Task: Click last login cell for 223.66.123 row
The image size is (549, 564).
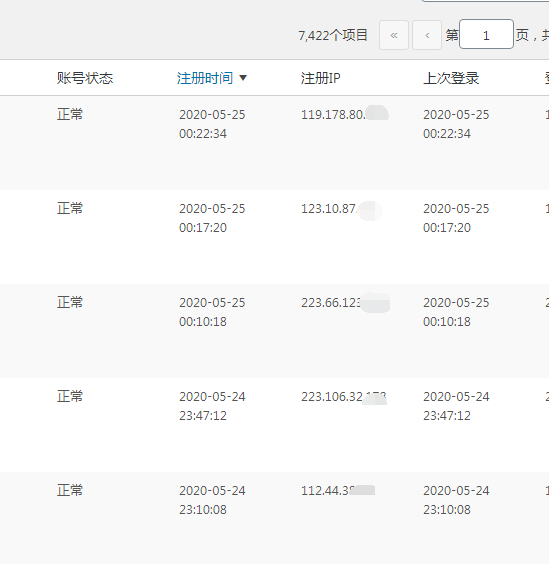Action: (x=456, y=312)
